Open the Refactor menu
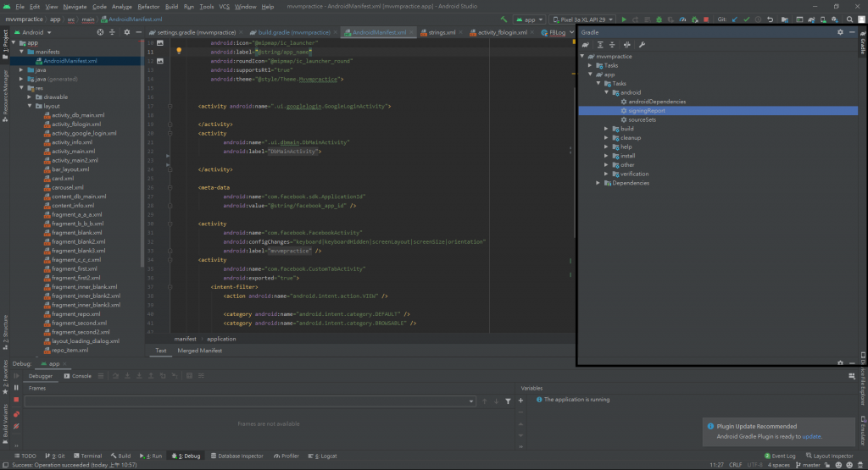Image resolution: width=868 pixels, height=470 pixels. coord(148,6)
